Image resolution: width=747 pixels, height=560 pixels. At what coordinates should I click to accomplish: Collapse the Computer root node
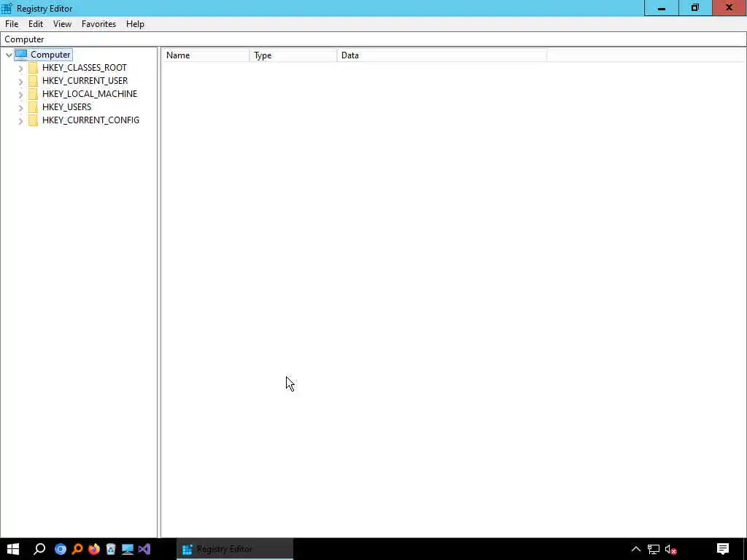click(x=9, y=55)
